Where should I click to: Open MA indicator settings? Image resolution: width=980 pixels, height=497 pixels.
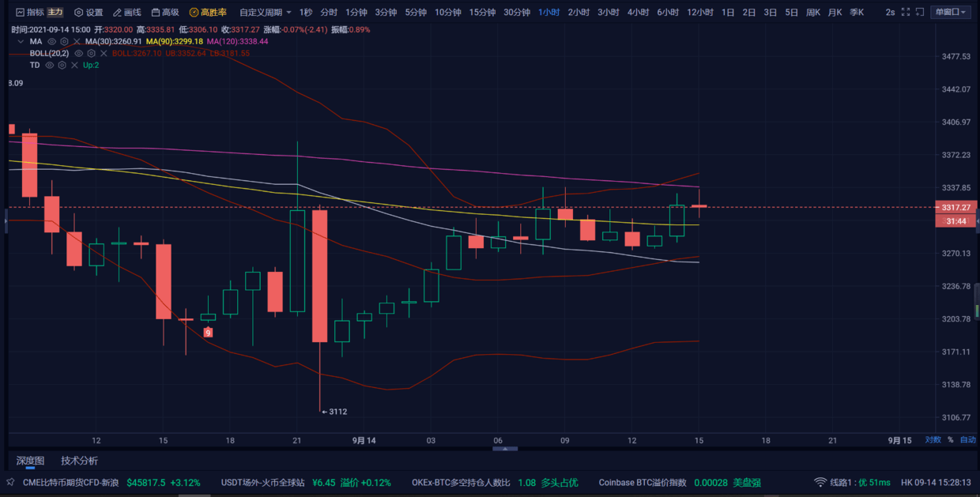click(64, 41)
